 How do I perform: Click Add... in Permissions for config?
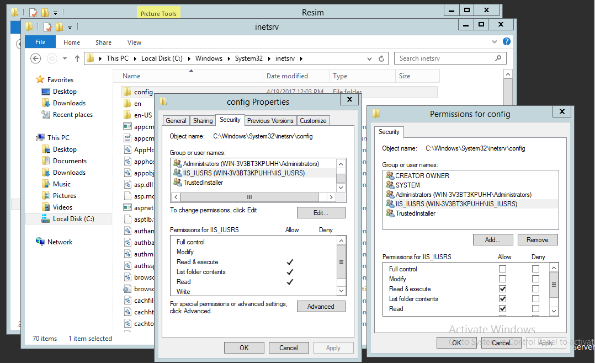coord(493,239)
